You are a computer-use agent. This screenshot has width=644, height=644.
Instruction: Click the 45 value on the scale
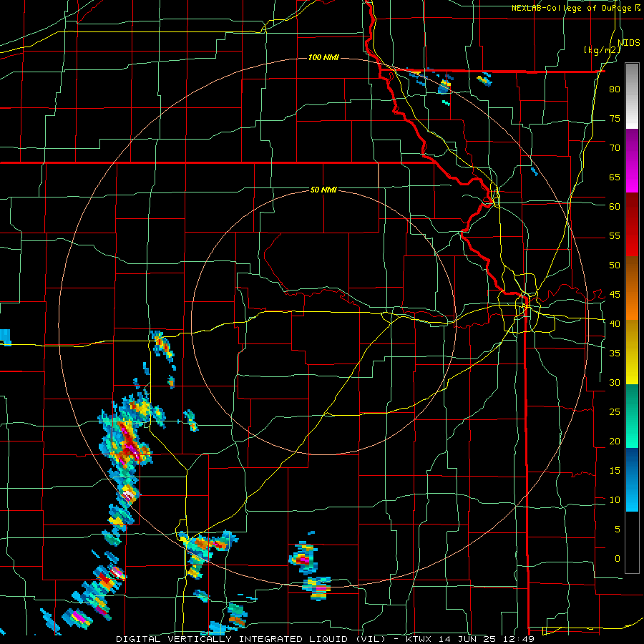(615, 295)
